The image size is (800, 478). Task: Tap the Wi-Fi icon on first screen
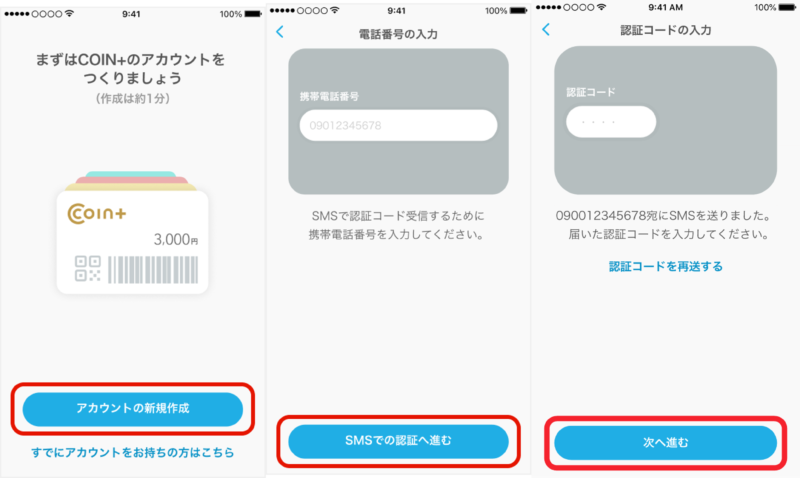click(x=69, y=13)
